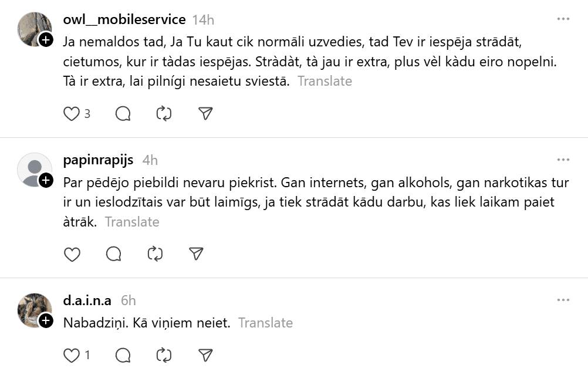Follow d.a.i.n.a via avatar plus badge

[46, 320]
